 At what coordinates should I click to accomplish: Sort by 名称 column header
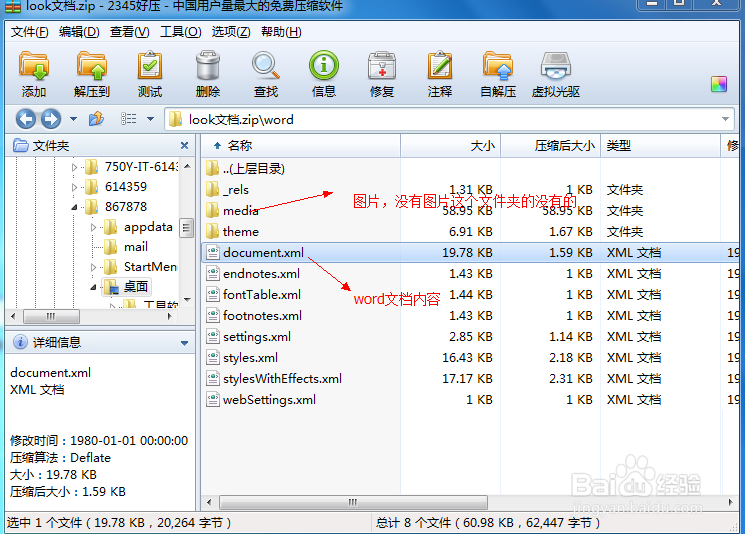[x=300, y=146]
